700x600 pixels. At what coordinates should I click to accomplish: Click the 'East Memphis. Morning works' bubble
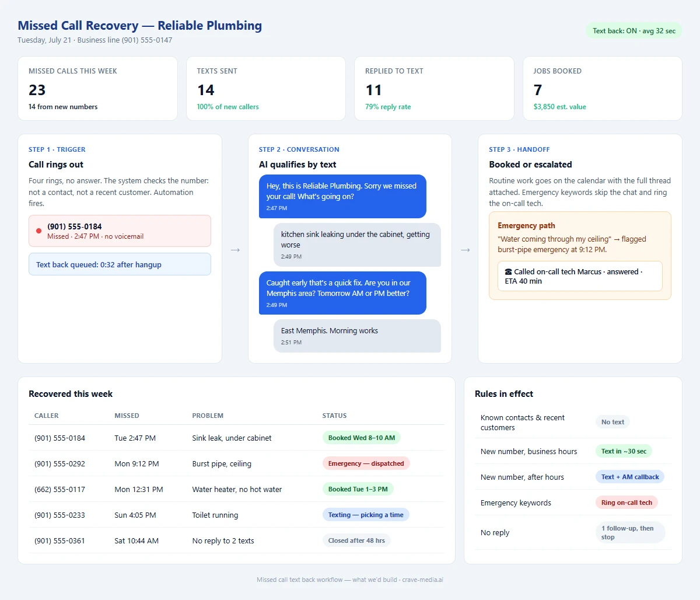pyautogui.click(x=357, y=336)
